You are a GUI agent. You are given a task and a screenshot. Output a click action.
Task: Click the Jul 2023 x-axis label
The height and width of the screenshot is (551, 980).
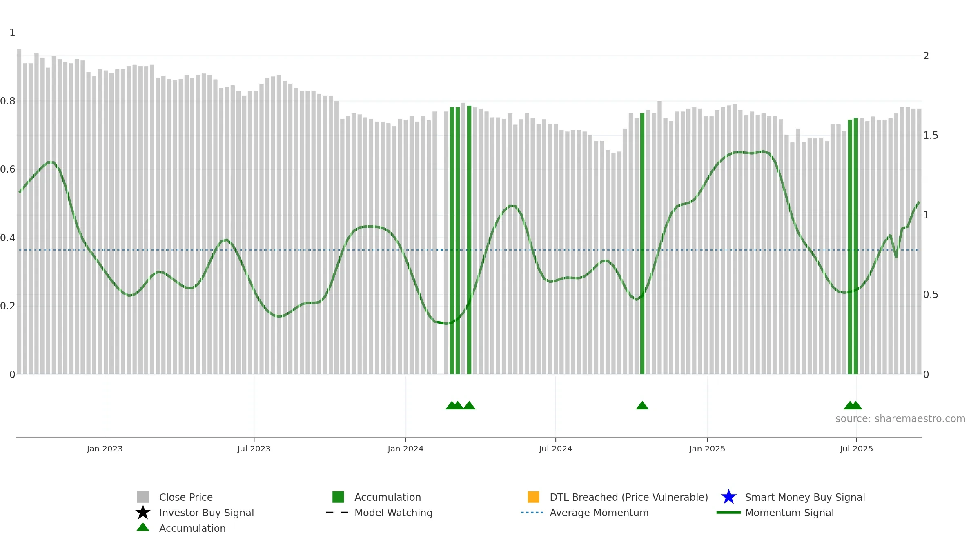click(254, 449)
